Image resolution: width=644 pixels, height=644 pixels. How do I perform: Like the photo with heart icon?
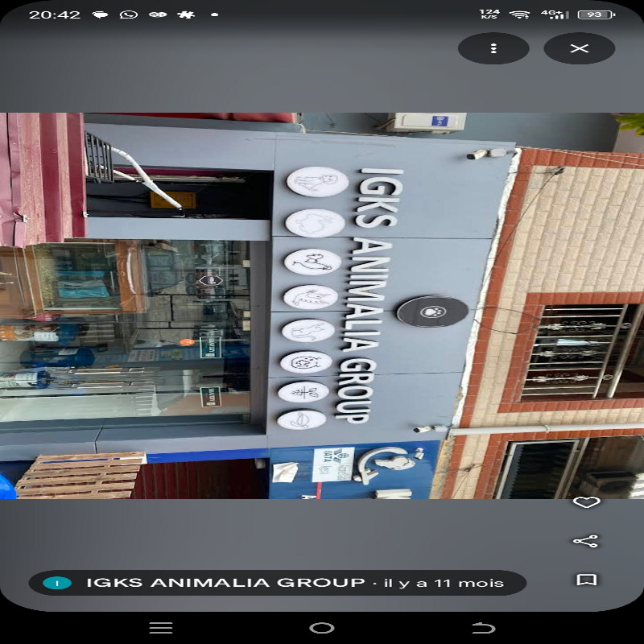(x=587, y=502)
